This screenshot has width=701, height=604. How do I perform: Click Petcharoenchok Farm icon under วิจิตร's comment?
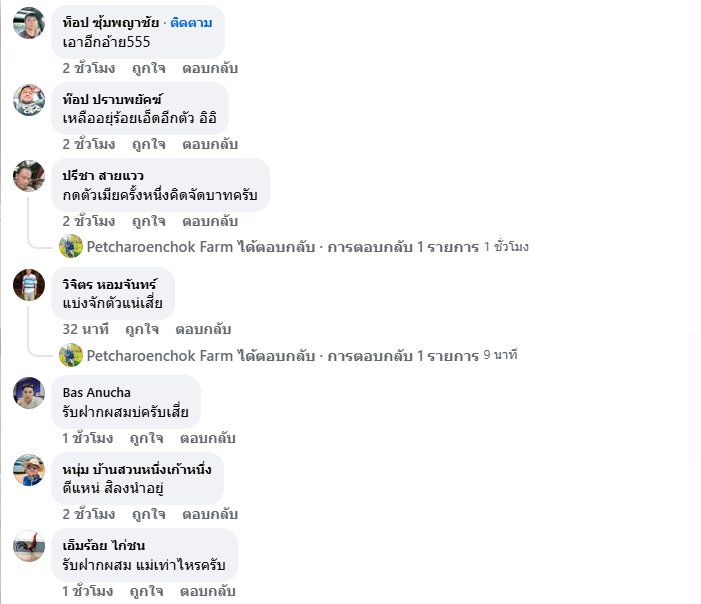click(x=70, y=355)
